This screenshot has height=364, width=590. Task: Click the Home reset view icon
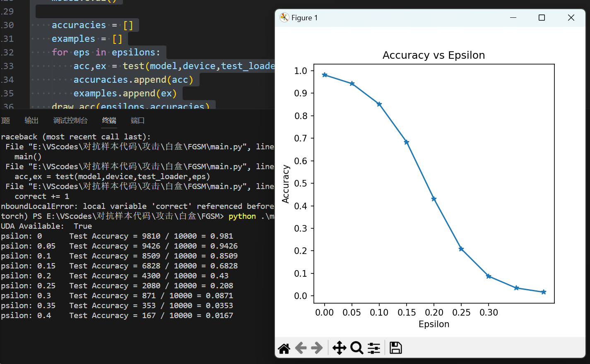point(284,348)
